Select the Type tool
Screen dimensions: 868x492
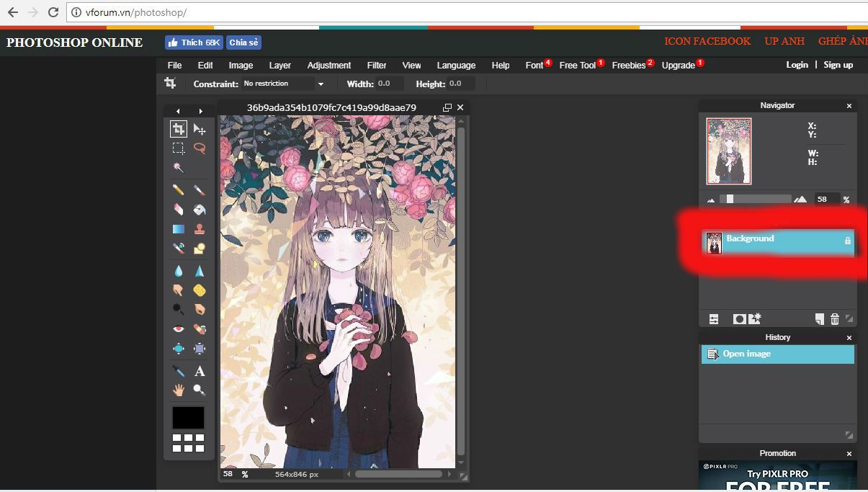pos(200,371)
